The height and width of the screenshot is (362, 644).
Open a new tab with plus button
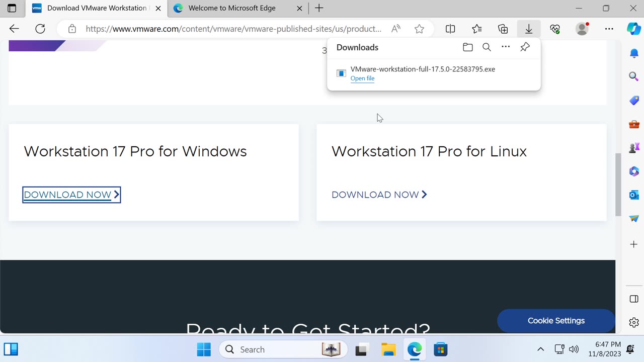319,8
